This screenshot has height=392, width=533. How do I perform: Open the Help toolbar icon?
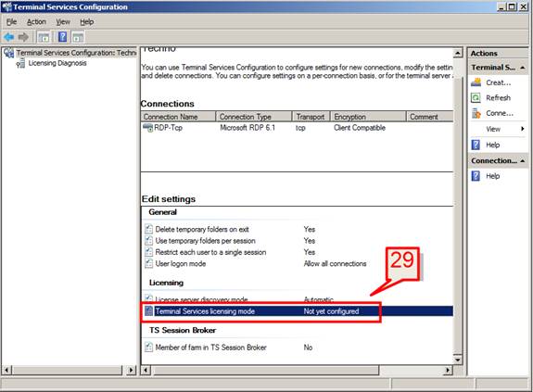[62, 37]
